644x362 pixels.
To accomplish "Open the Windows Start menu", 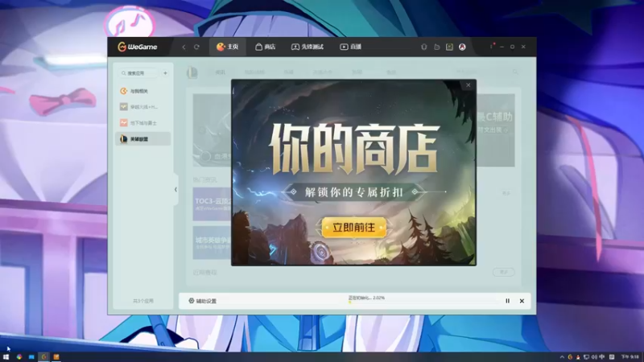I will (6, 357).
